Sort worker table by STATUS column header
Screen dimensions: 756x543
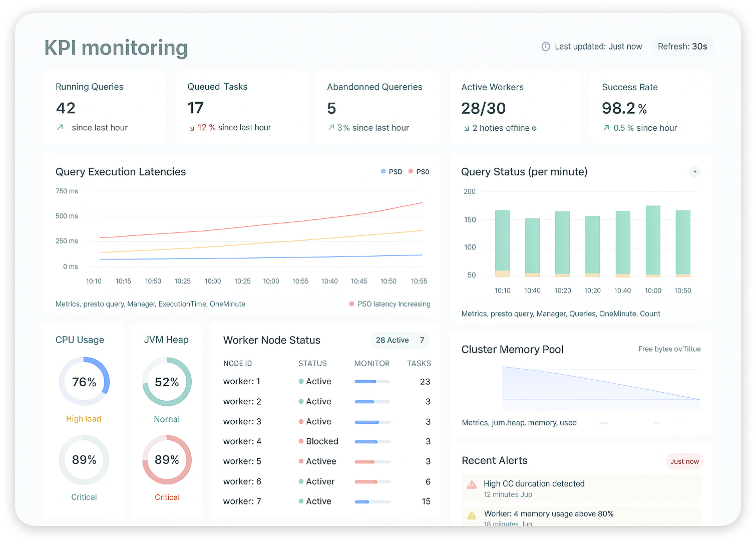pos(312,364)
